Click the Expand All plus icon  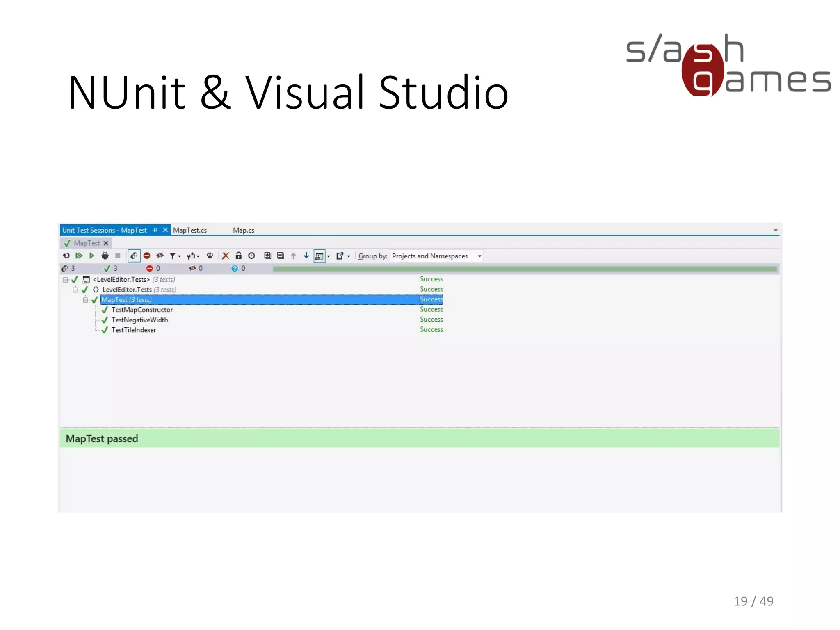tap(267, 256)
